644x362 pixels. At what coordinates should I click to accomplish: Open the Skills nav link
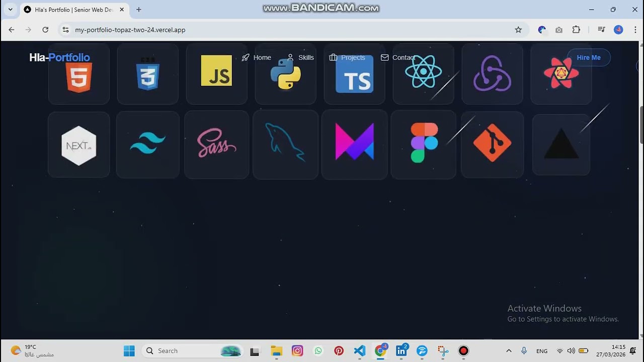tap(300, 57)
